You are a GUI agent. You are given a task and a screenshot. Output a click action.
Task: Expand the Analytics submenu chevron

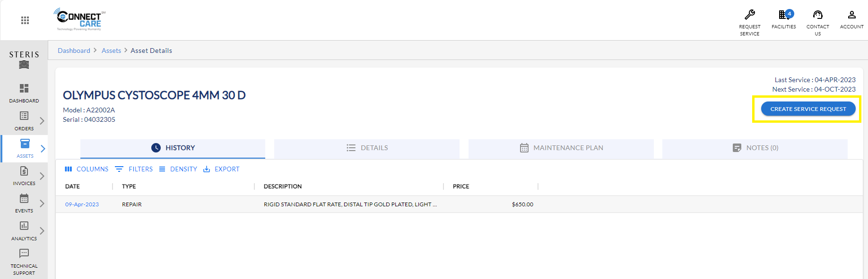[42, 231]
